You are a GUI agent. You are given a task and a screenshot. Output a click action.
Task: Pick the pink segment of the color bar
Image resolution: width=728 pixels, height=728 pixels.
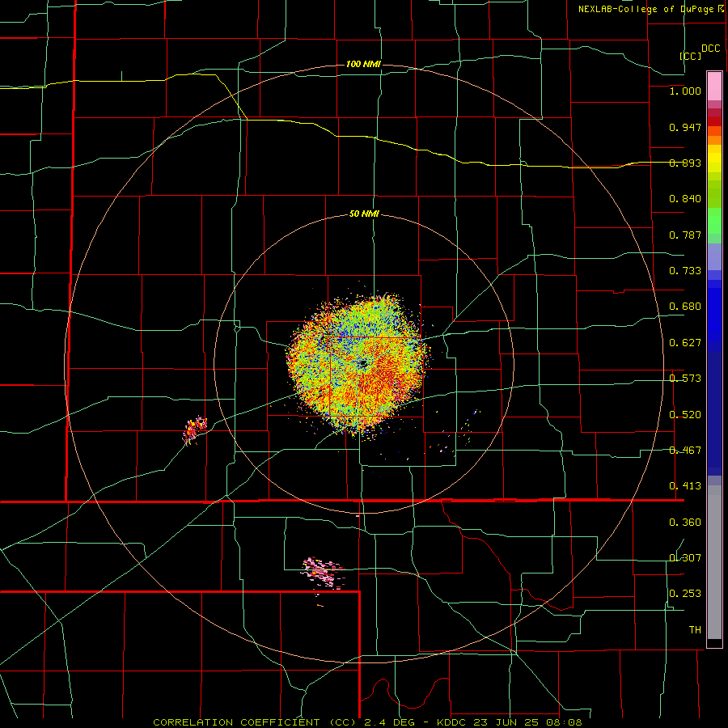pos(714,87)
